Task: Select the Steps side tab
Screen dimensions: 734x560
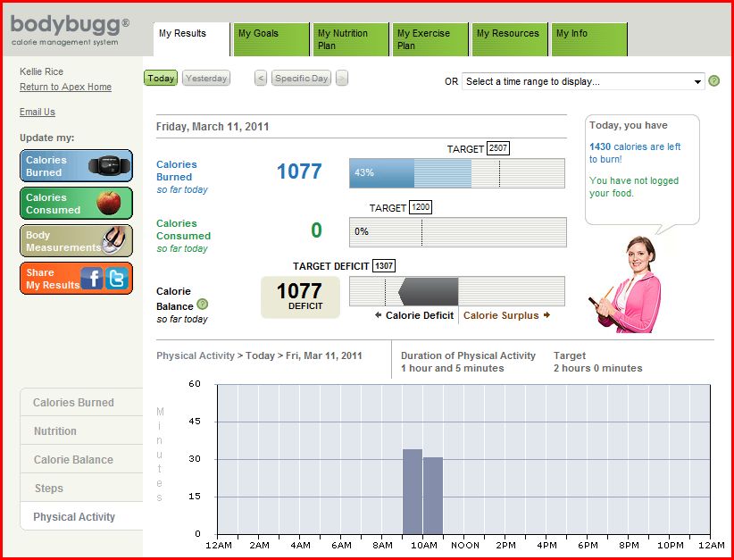Action: point(81,488)
